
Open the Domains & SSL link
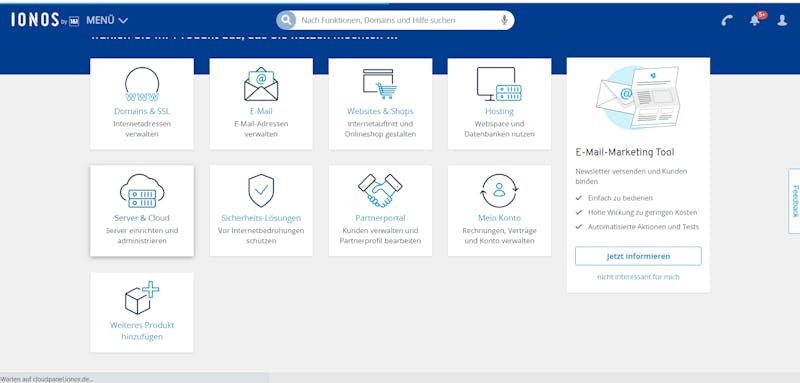(142, 111)
